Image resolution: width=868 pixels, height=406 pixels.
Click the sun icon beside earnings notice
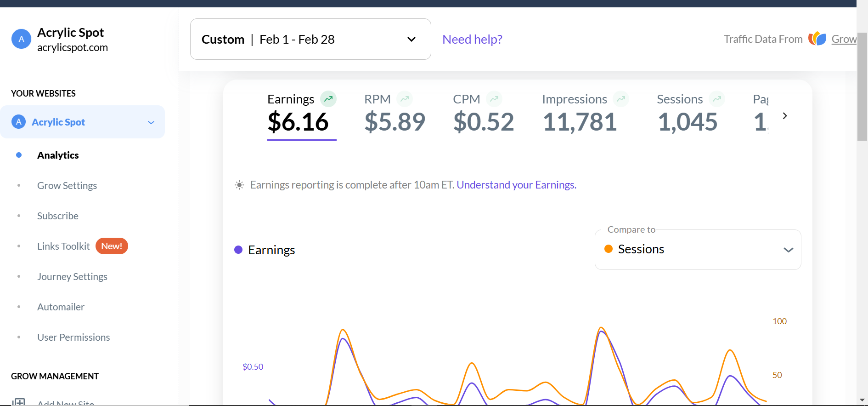tap(239, 185)
